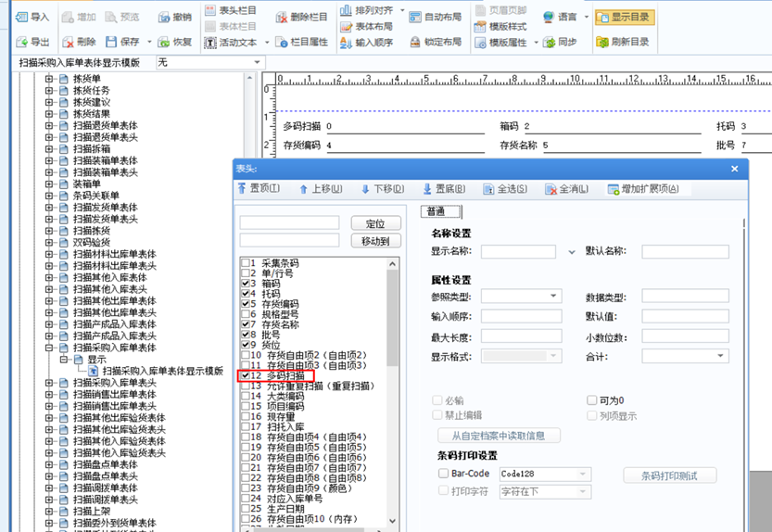Click 输入顺序 input order icon
Image resolution: width=772 pixels, height=532 pixels.
[x=346, y=43]
